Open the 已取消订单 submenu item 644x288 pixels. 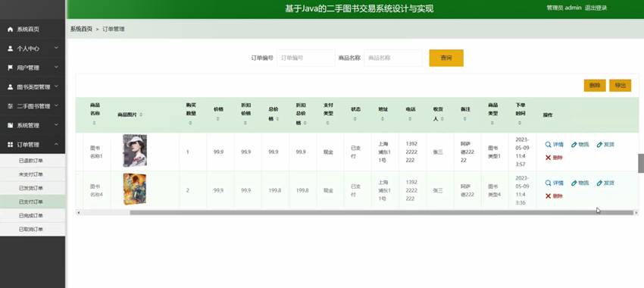point(33,229)
